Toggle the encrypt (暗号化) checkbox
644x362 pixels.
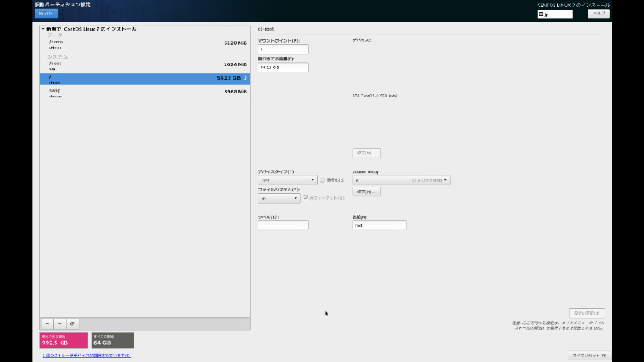coord(323,180)
